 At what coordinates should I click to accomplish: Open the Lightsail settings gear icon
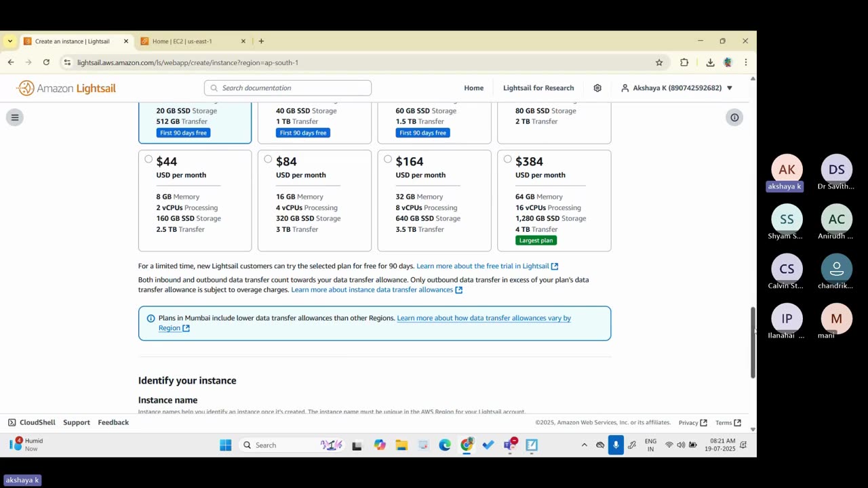click(x=597, y=88)
